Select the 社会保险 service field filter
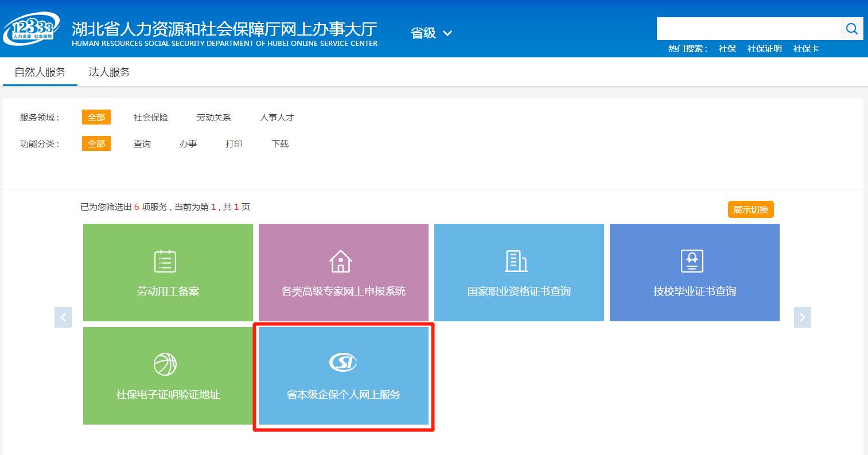Viewport: 868px width, 455px height. 150,118
